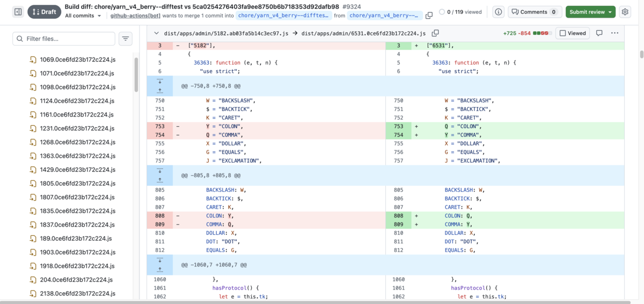Focus the Filter files search box

click(64, 39)
